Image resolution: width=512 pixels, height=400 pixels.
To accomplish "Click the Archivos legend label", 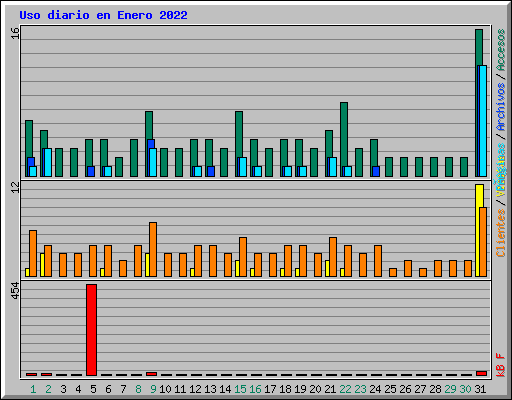I will point(501,107).
